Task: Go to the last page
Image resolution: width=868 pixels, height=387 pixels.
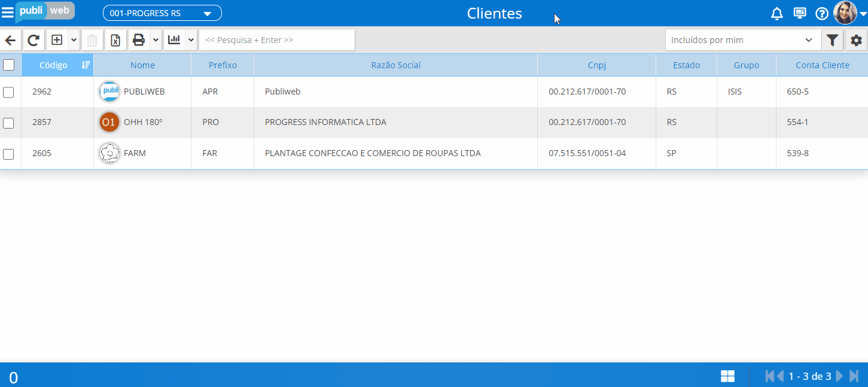Action: pyautogui.click(x=854, y=376)
